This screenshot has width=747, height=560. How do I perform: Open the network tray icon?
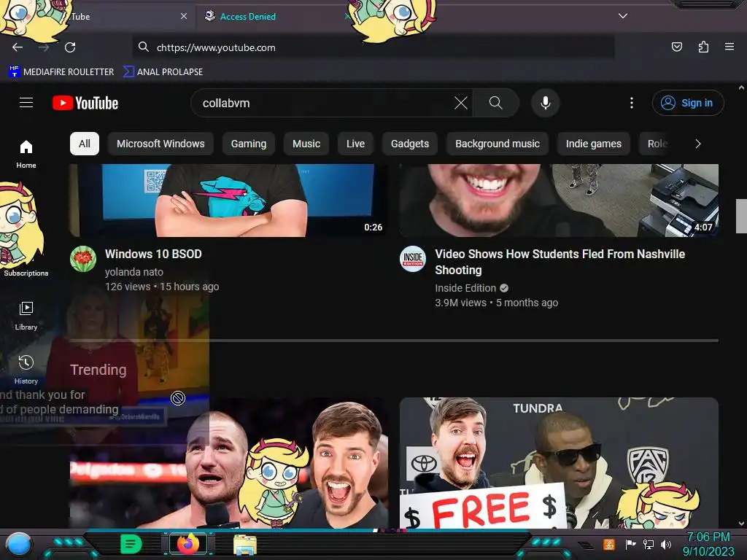pyautogui.click(x=648, y=544)
